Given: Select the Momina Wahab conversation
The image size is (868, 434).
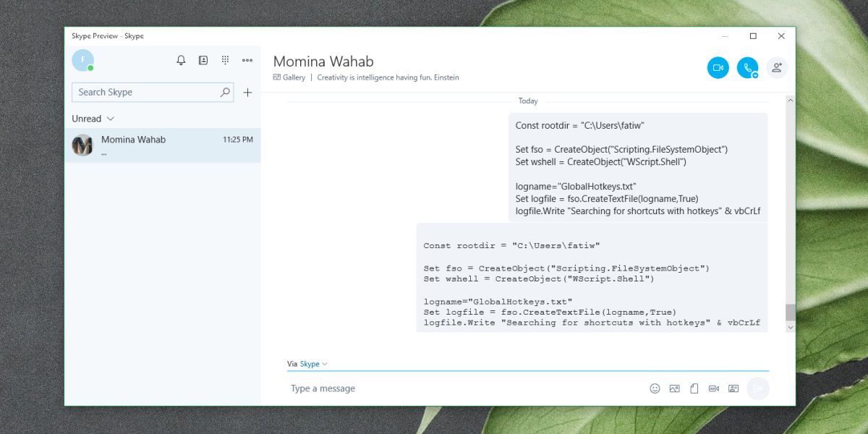Looking at the screenshot, I should tap(163, 145).
